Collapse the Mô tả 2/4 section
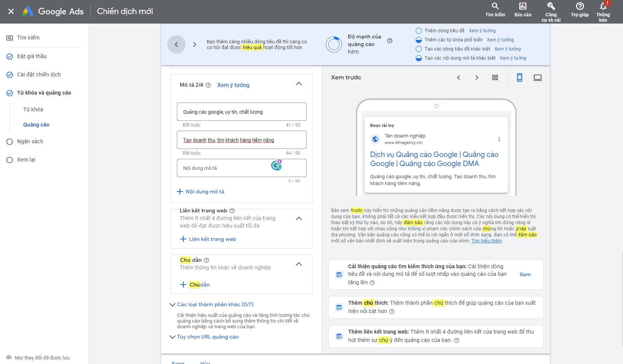 pyautogui.click(x=299, y=84)
